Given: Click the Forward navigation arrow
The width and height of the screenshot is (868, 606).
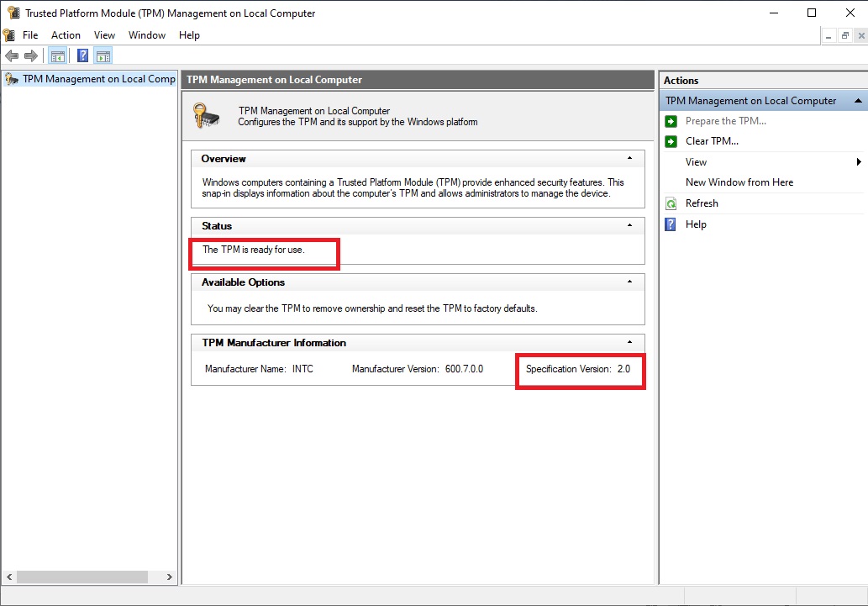Looking at the screenshot, I should [31, 55].
